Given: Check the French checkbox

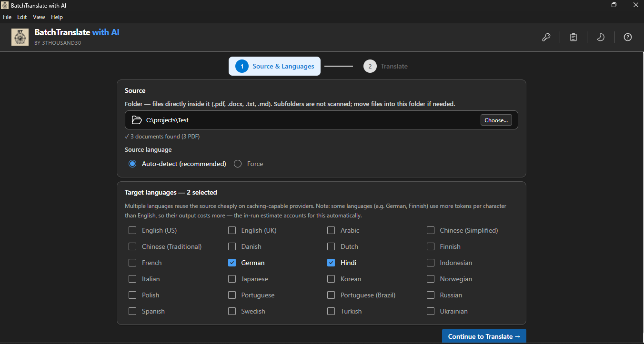Looking at the screenshot, I should tap(132, 263).
